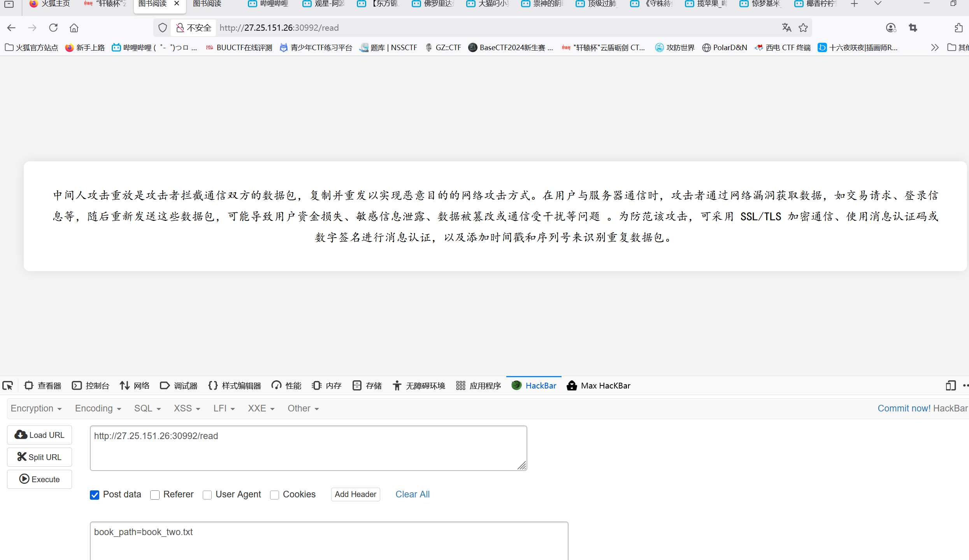969x560 pixels.
Task: Click the tracking protection shield icon
Action: (163, 28)
